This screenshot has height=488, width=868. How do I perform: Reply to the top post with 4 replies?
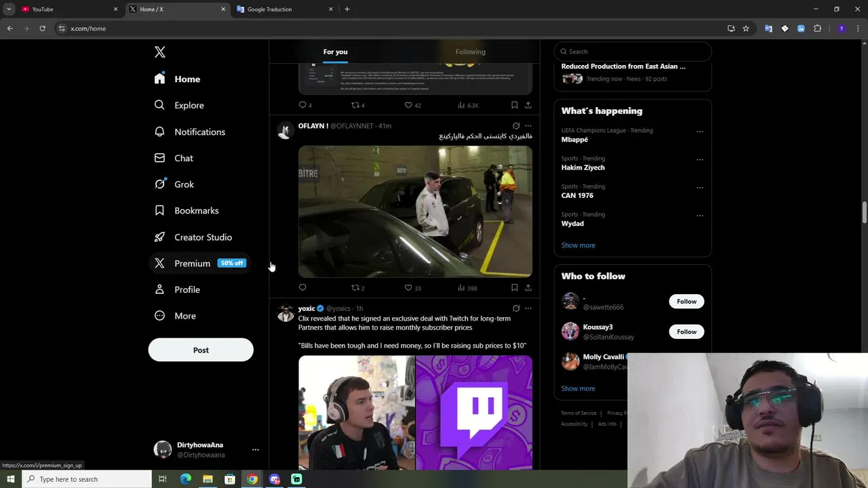tap(305, 105)
